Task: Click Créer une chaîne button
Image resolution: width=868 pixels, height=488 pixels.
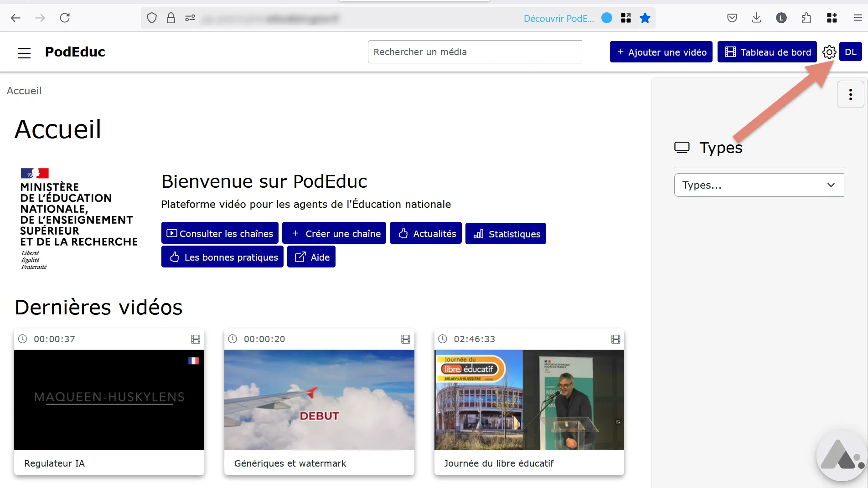Action: (334, 233)
